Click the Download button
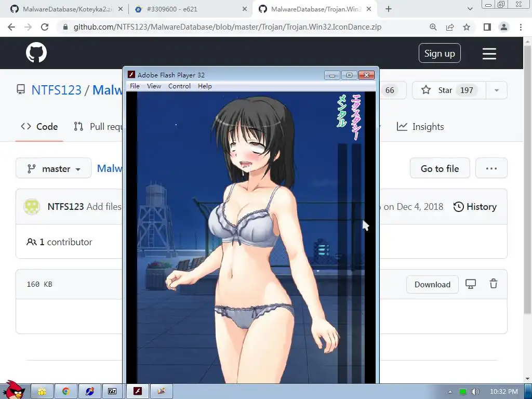This screenshot has width=532, height=399. pos(433,284)
